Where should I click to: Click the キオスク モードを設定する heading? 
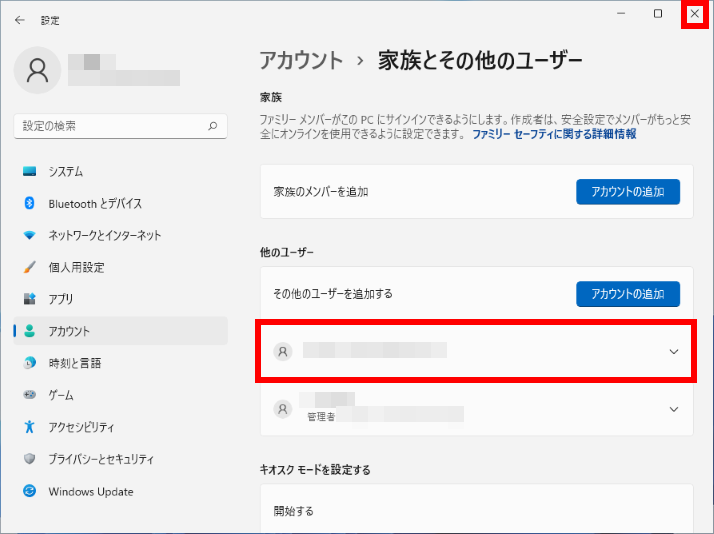(315, 469)
